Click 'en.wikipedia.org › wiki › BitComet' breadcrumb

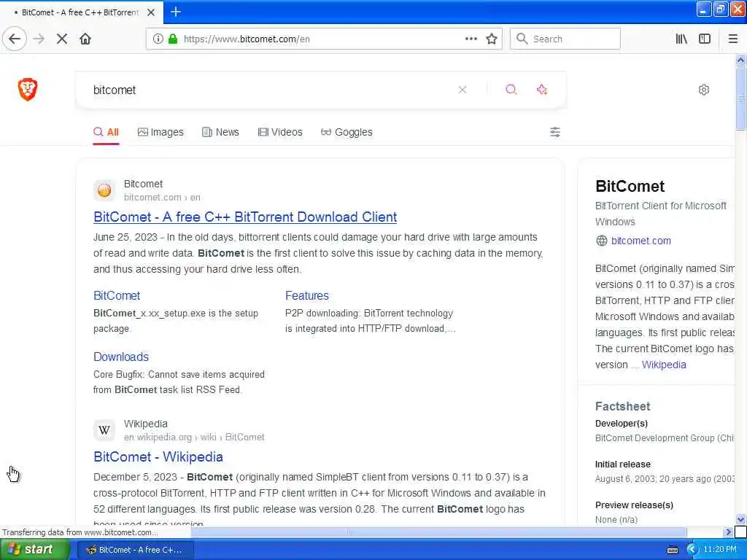(x=194, y=437)
